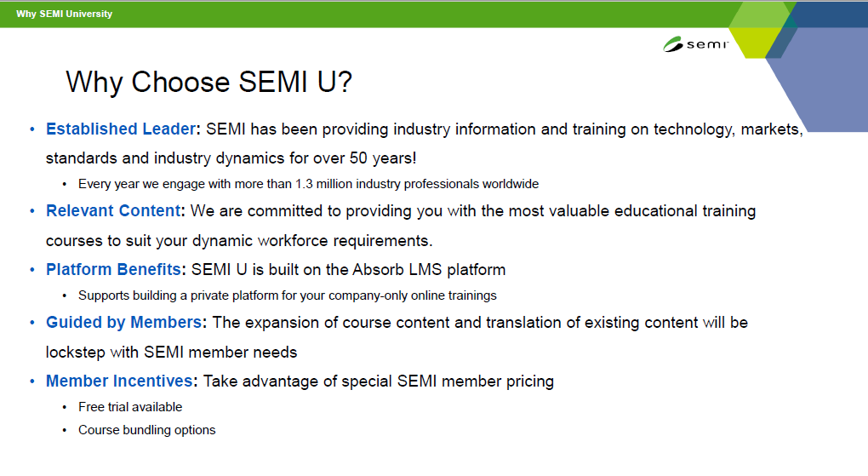The image size is (868, 476).
Task: Click the "Relevant Content" heading
Action: click(x=113, y=211)
